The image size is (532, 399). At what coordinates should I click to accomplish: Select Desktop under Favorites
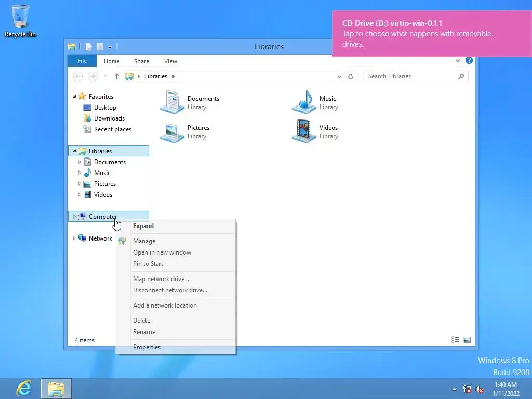click(x=105, y=108)
